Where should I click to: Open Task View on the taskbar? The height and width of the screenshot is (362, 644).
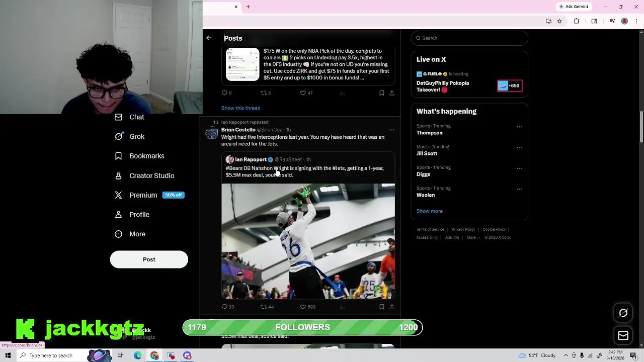tap(121, 355)
